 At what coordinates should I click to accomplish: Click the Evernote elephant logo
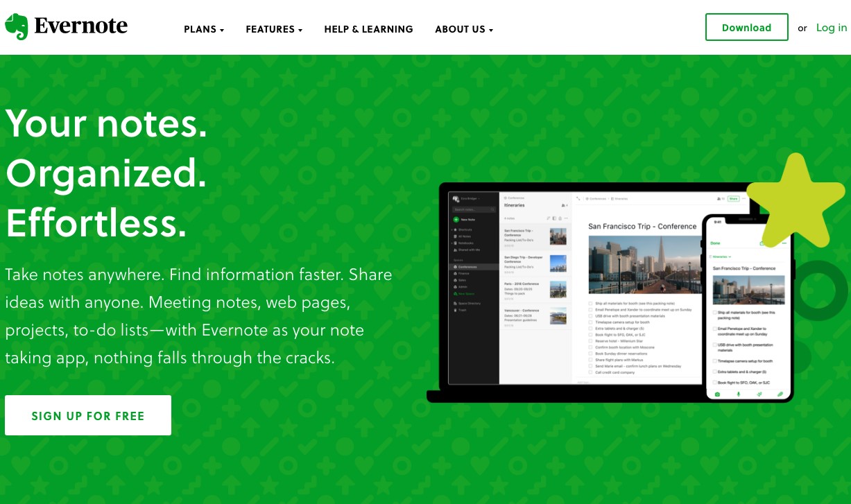(x=16, y=27)
